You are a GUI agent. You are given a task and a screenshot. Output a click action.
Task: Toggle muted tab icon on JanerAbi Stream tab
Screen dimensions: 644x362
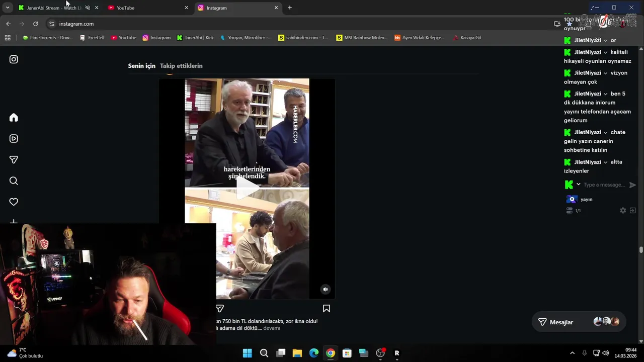(x=88, y=8)
